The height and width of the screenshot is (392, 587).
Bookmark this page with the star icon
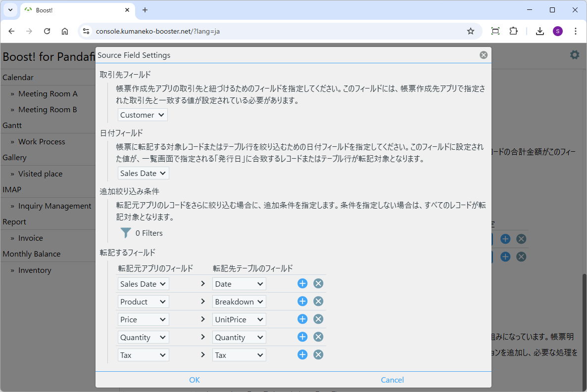[x=470, y=31]
